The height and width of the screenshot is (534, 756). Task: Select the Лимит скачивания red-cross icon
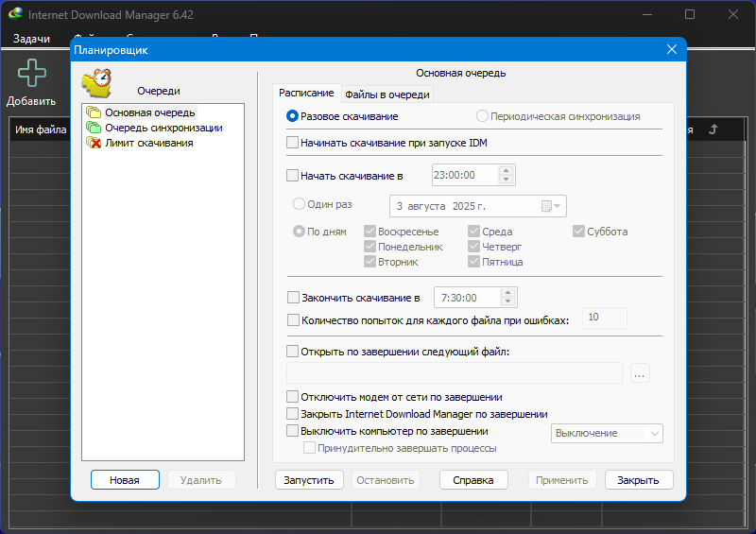pyautogui.click(x=94, y=143)
